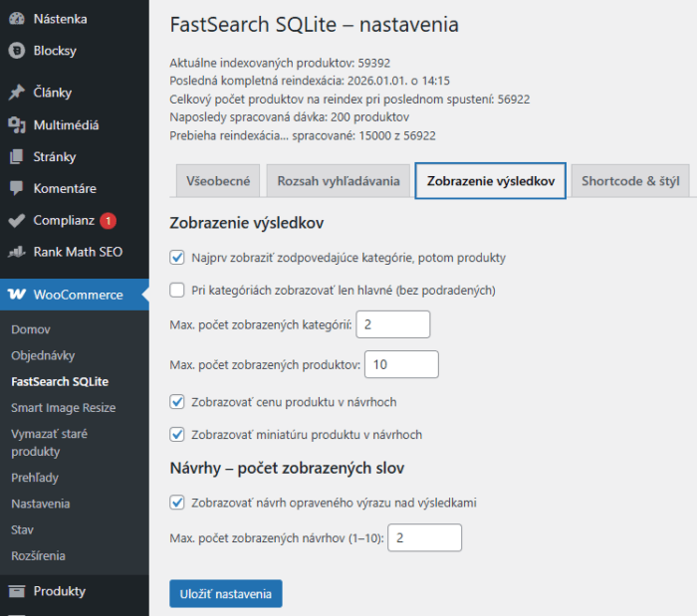697x616 pixels.
Task: Open Smart Image Resize submenu link
Action: (63, 408)
